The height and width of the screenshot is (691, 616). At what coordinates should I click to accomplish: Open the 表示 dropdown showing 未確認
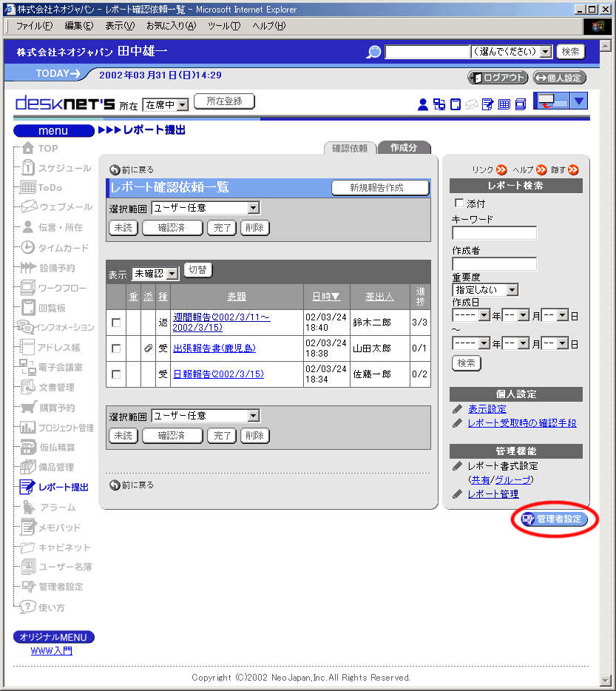pos(172,274)
